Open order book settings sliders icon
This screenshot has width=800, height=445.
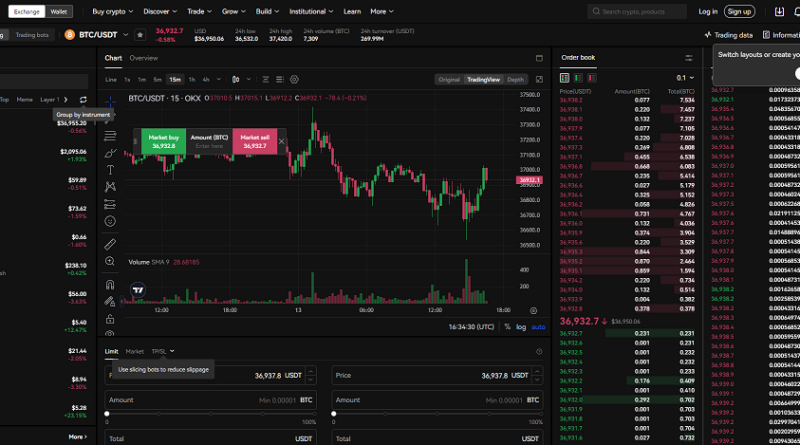[689, 58]
